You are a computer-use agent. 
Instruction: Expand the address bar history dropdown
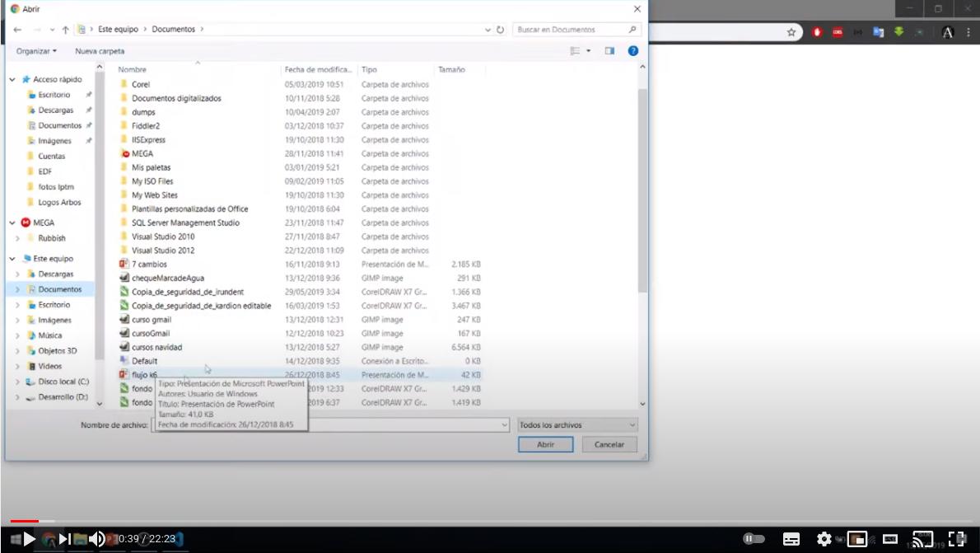point(488,30)
